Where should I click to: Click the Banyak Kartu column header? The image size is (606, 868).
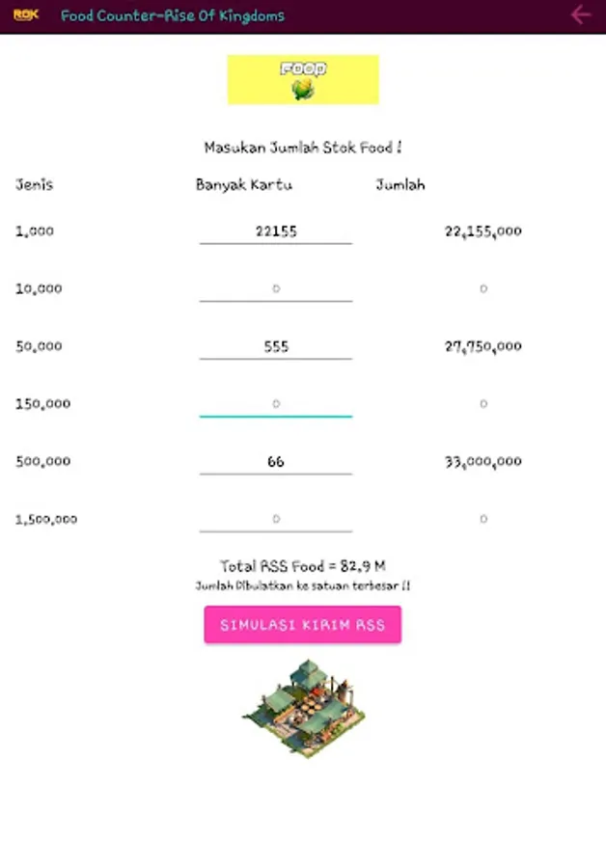(x=244, y=185)
